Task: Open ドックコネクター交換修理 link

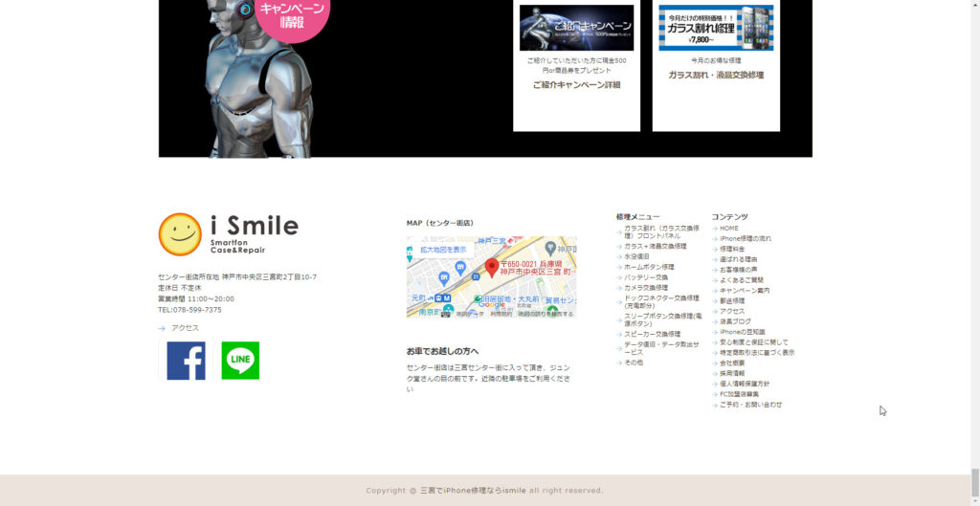Action: coord(661,301)
